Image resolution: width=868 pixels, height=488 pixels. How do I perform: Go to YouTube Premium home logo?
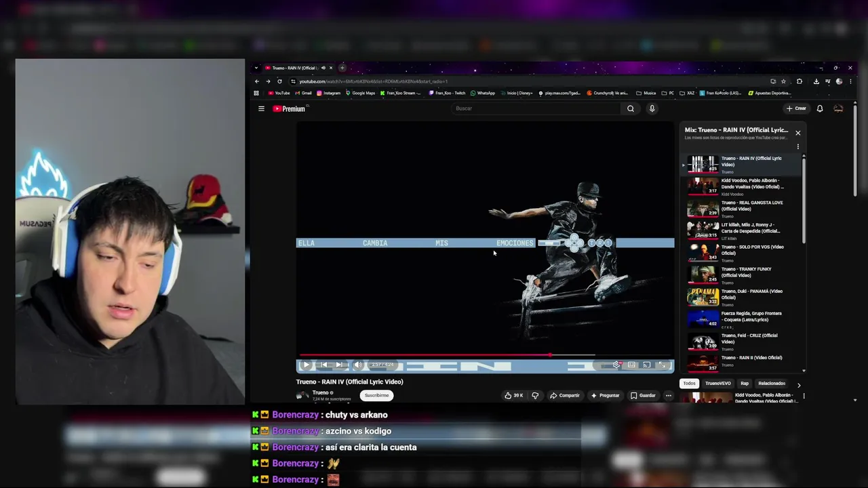click(290, 108)
